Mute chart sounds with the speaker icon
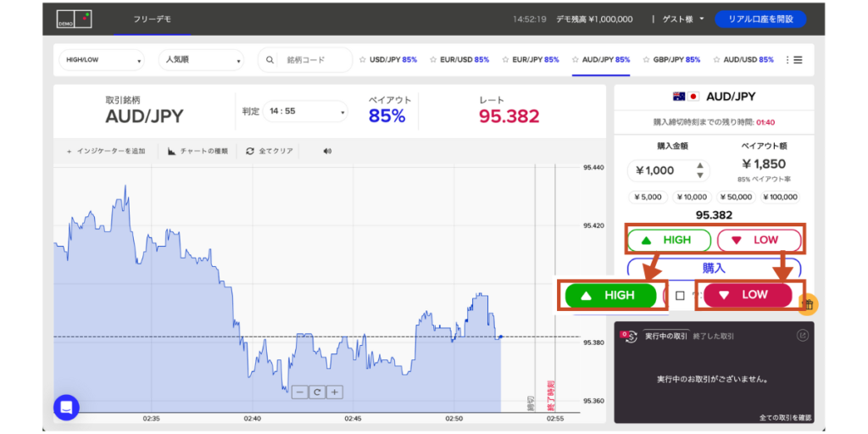Viewport: 868px width, 434px height. pyautogui.click(x=327, y=151)
